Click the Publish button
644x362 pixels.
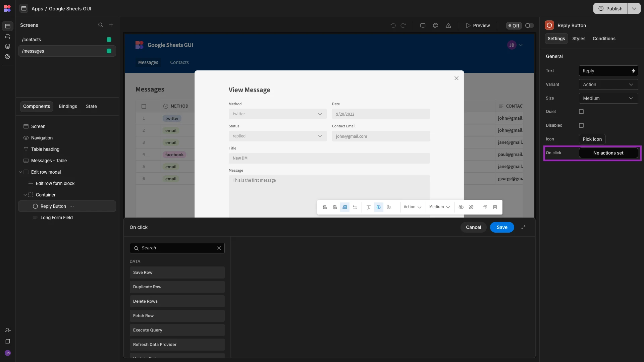coord(610,8)
